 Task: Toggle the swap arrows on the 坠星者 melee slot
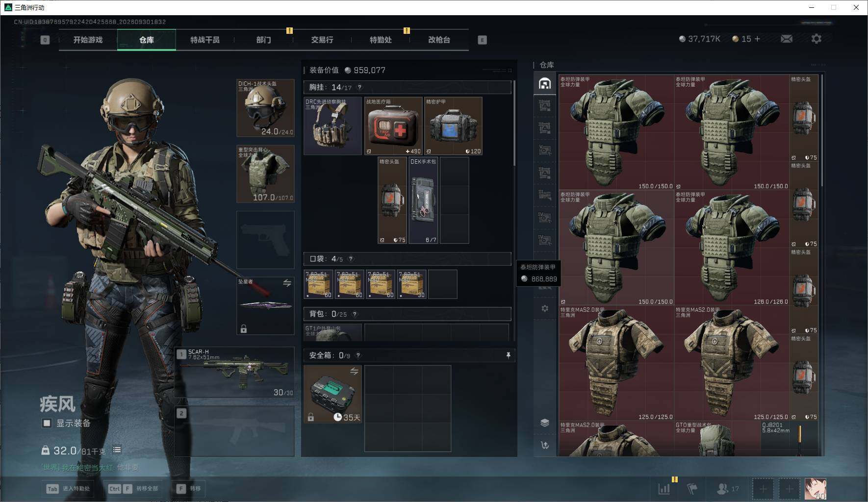[x=287, y=283]
